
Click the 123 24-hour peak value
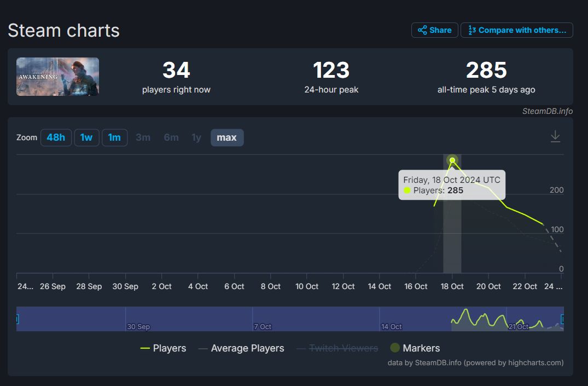pyautogui.click(x=331, y=70)
